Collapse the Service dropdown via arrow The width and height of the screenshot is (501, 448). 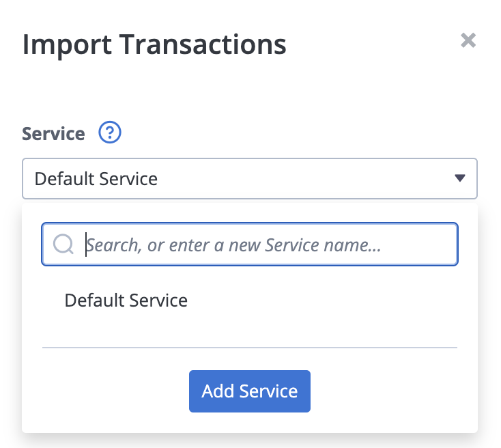tap(460, 178)
